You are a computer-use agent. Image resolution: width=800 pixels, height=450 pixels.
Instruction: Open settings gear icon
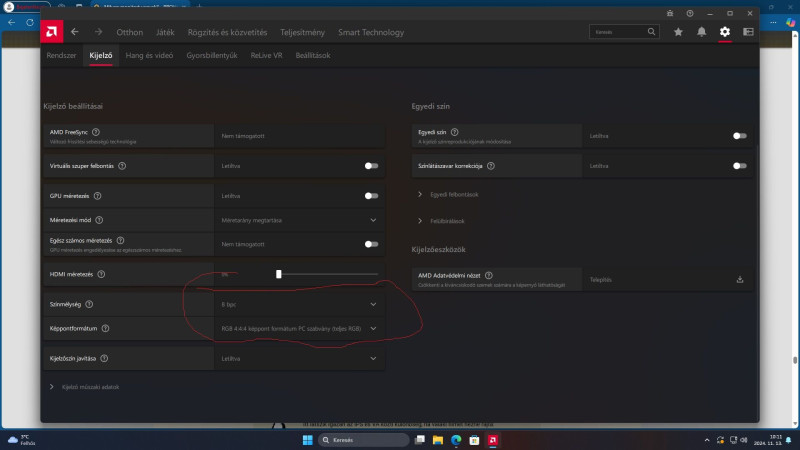tap(725, 32)
